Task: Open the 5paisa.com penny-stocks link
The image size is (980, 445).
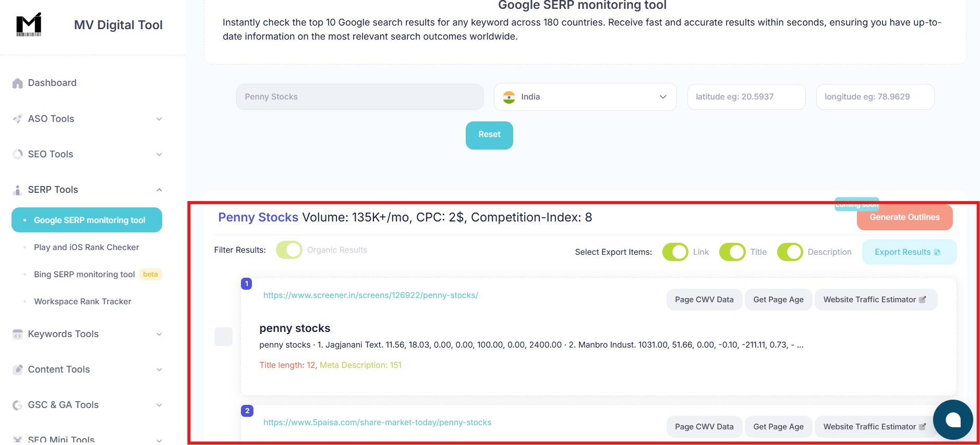Action: point(377,423)
